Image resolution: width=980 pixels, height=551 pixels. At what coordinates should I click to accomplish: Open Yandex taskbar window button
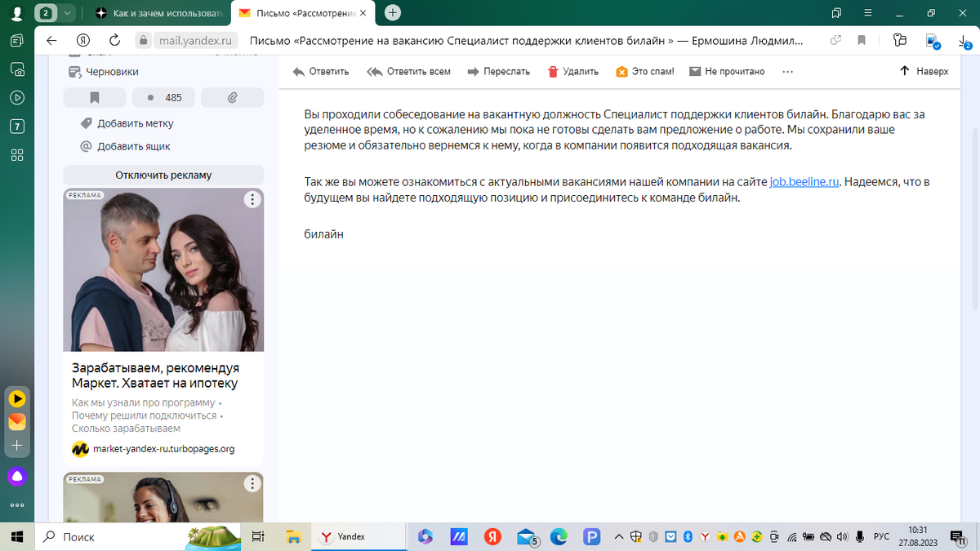[x=359, y=536]
